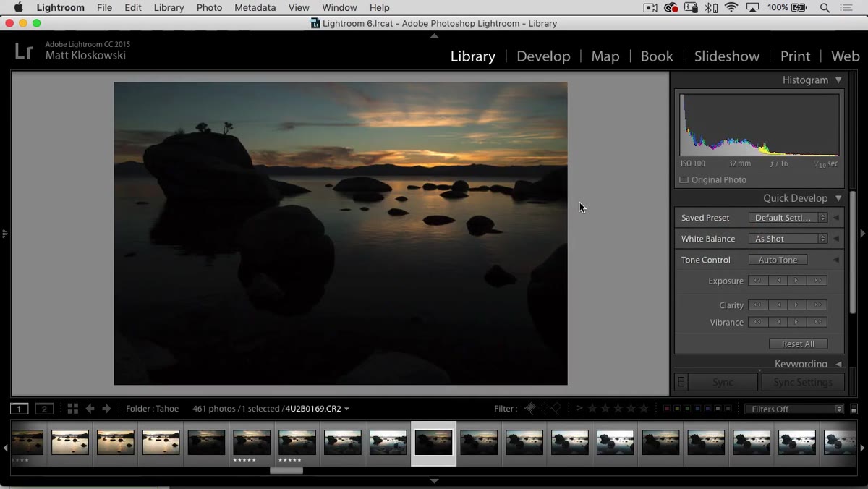Open the Slideshow module
Viewport: 868px width, 489px height.
727,56
